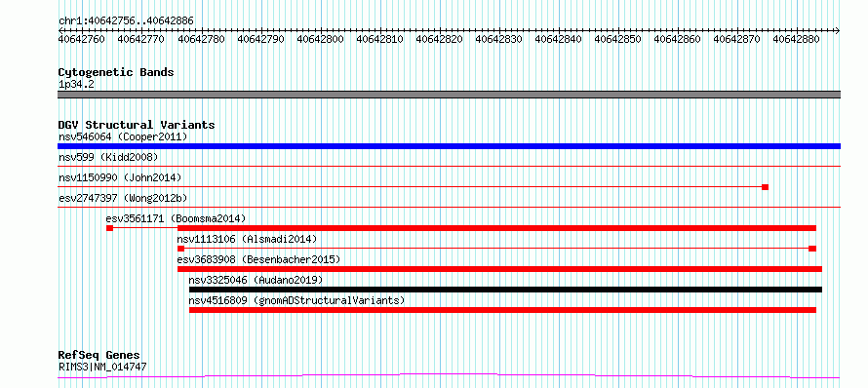Screen dimensions: 868x388
Task: Click the chr1:40642756..40642886 region label
Action: (126, 21)
